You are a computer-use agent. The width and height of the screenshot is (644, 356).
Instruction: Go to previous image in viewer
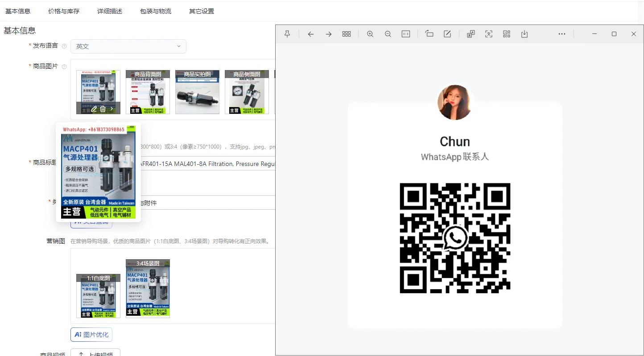[311, 34]
